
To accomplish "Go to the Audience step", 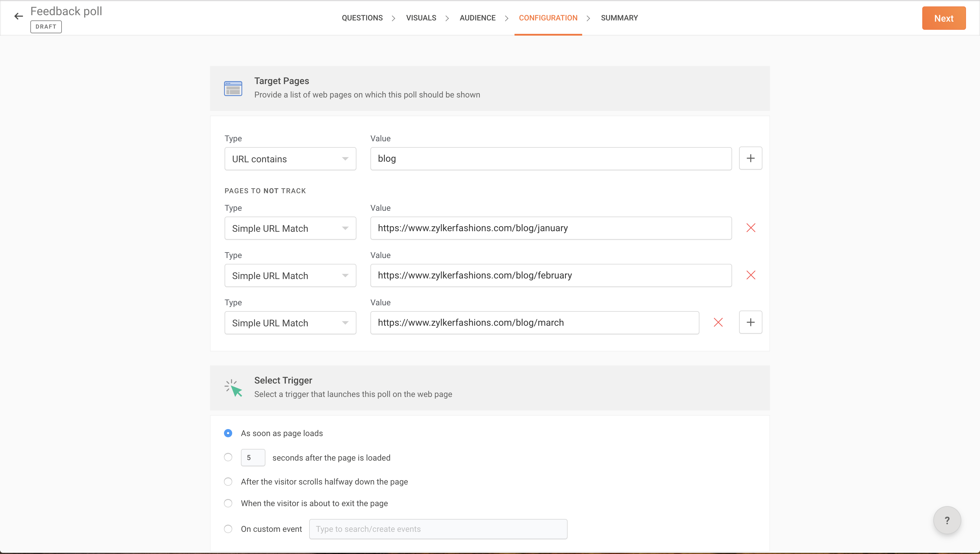I will [477, 18].
